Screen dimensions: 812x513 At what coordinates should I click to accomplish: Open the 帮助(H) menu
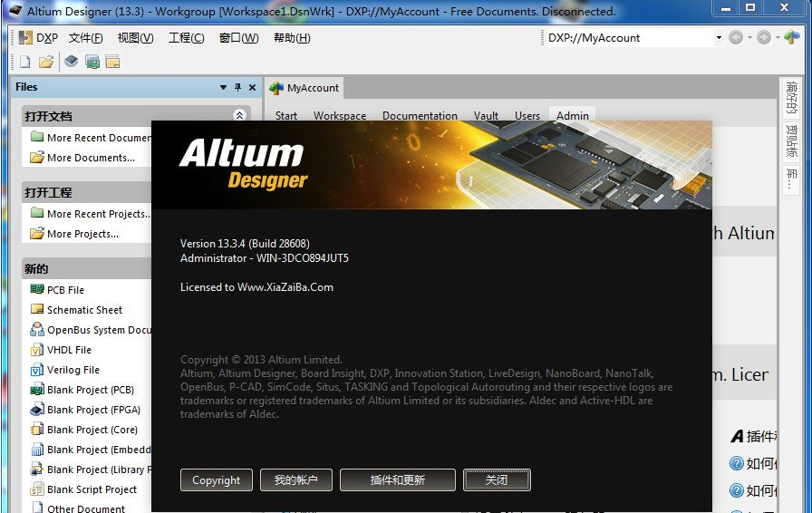click(292, 38)
